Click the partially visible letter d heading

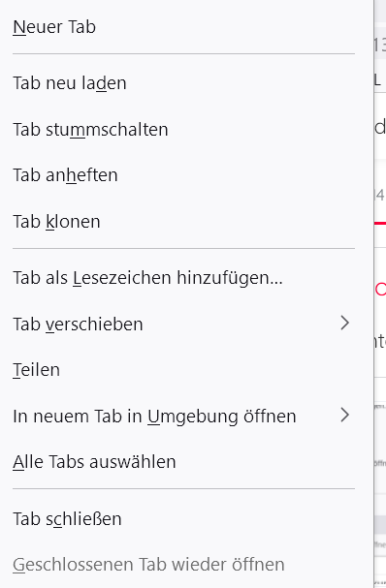[380, 127]
